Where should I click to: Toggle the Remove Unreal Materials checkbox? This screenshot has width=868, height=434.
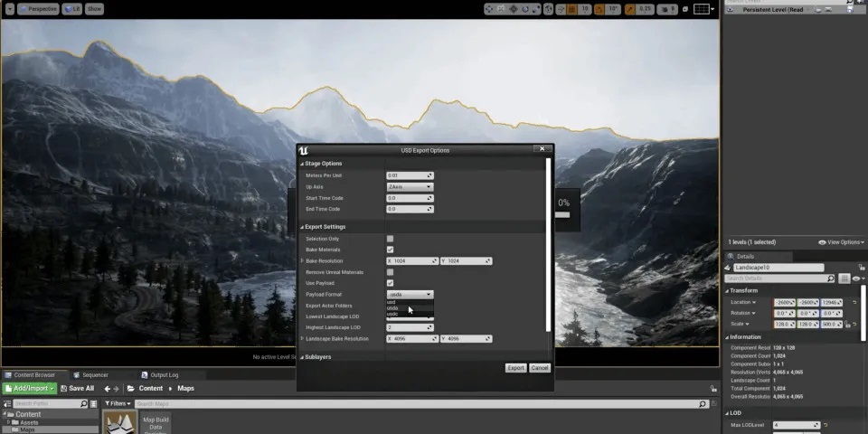[x=390, y=272]
